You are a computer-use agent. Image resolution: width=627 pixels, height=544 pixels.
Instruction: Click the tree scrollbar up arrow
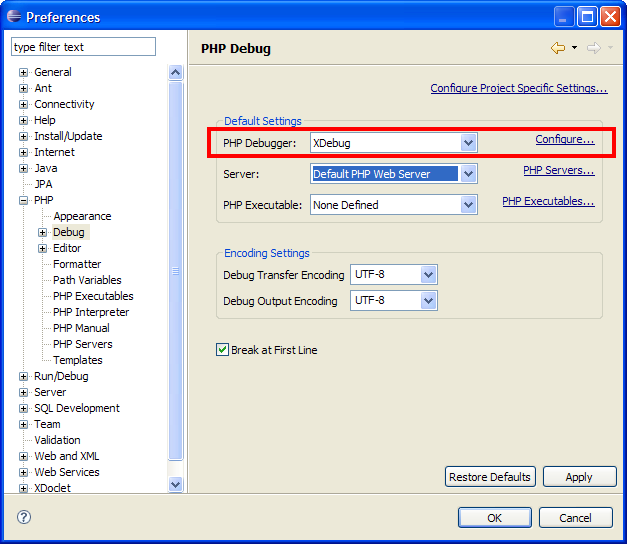pyautogui.click(x=176, y=72)
